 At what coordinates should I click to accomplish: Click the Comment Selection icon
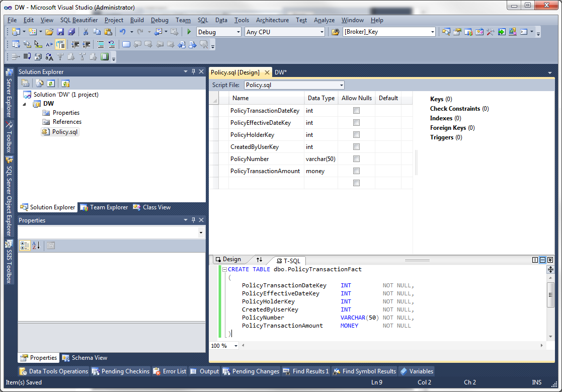point(101,44)
